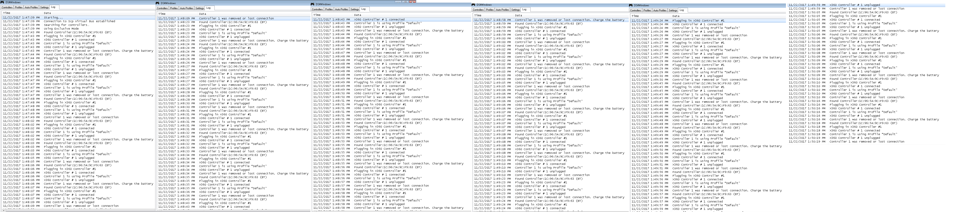Screen dimensions: 980x212
Task: Sort by Time column in window logging from 1:48:43
Action: pos(332,15)
